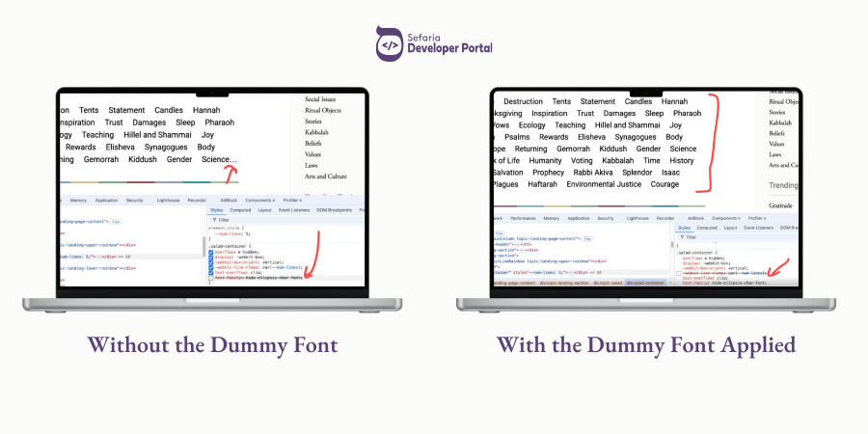Select Styles tab in left laptop
The width and height of the screenshot is (868, 434).
[x=216, y=210]
